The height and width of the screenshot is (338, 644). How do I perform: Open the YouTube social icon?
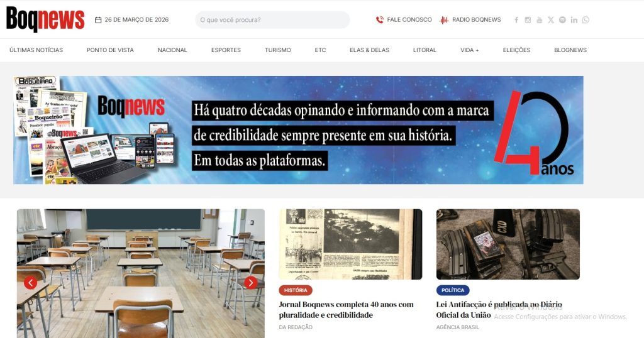tap(539, 19)
